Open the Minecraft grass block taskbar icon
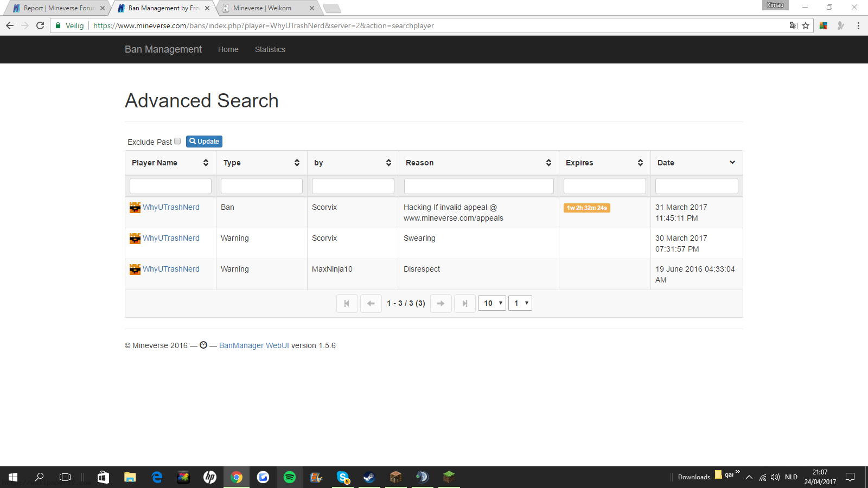 pyautogui.click(x=449, y=477)
